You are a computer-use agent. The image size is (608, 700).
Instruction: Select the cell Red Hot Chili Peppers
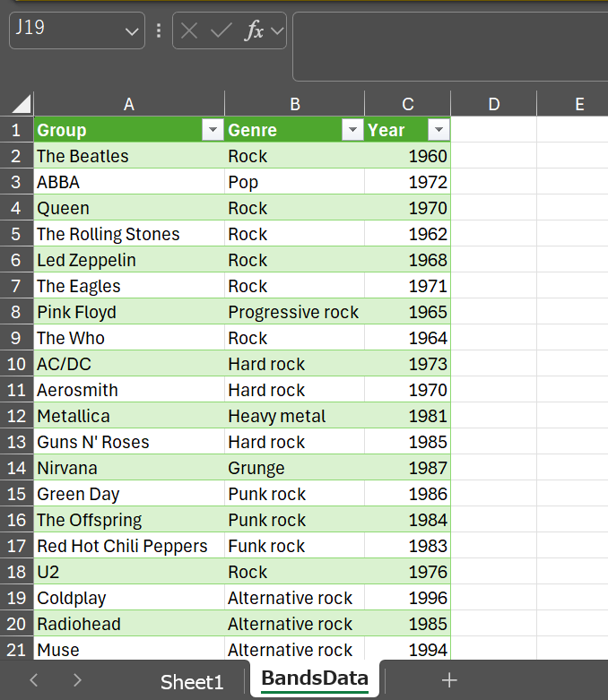[x=129, y=546]
